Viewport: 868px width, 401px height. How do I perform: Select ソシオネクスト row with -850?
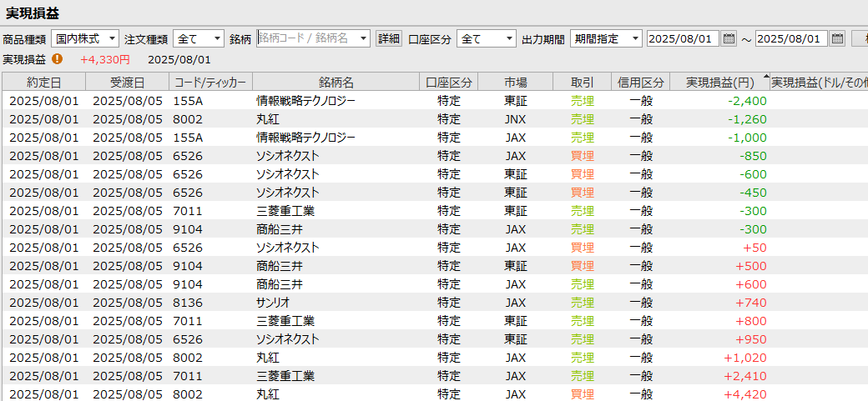pos(434,155)
